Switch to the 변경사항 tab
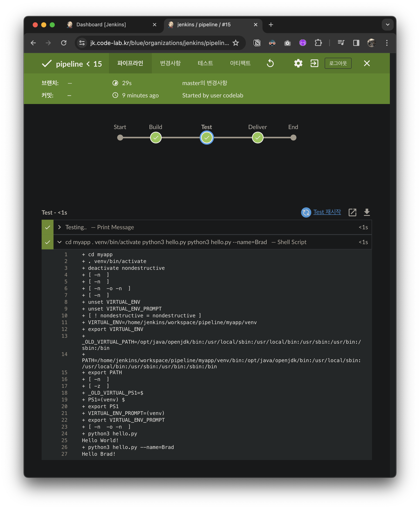The image size is (420, 509). tap(170, 63)
